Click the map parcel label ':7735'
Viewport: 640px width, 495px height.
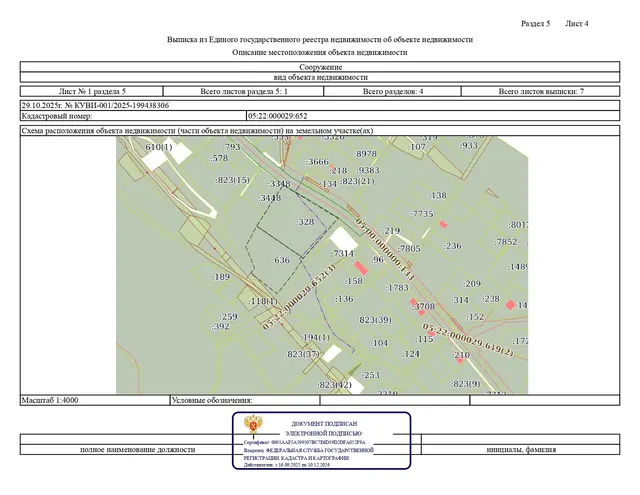click(422, 214)
